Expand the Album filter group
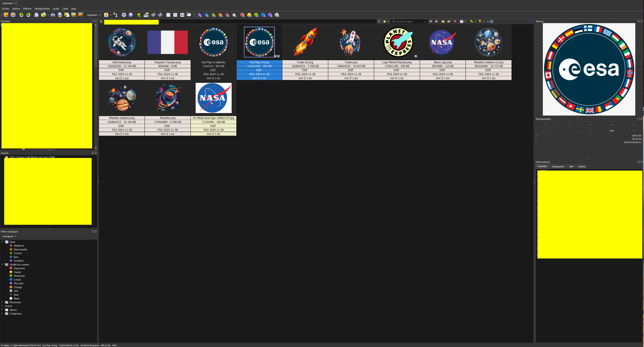644x347 pixels. (x=2, y=310)
